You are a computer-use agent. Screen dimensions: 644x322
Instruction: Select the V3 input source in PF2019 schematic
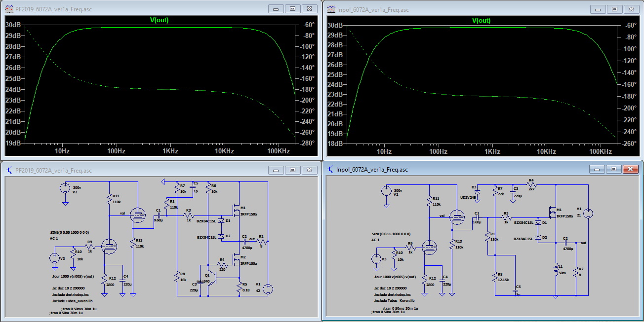click(53, 258)
